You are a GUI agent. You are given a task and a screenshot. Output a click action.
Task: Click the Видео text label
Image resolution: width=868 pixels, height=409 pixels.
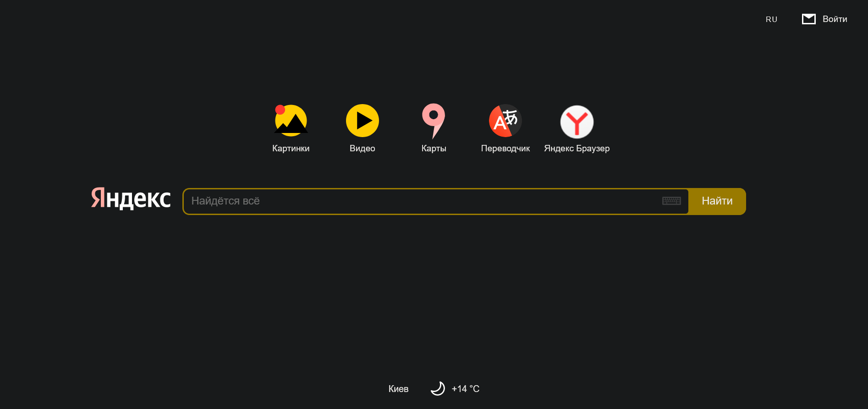click(x=362, y=149)
